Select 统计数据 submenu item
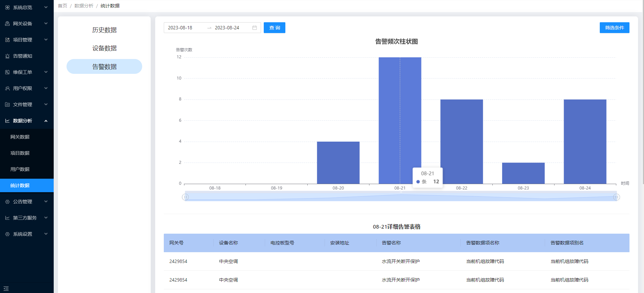Image resolution: width=644 pixels, height=293 pixels. click(27, 185)
